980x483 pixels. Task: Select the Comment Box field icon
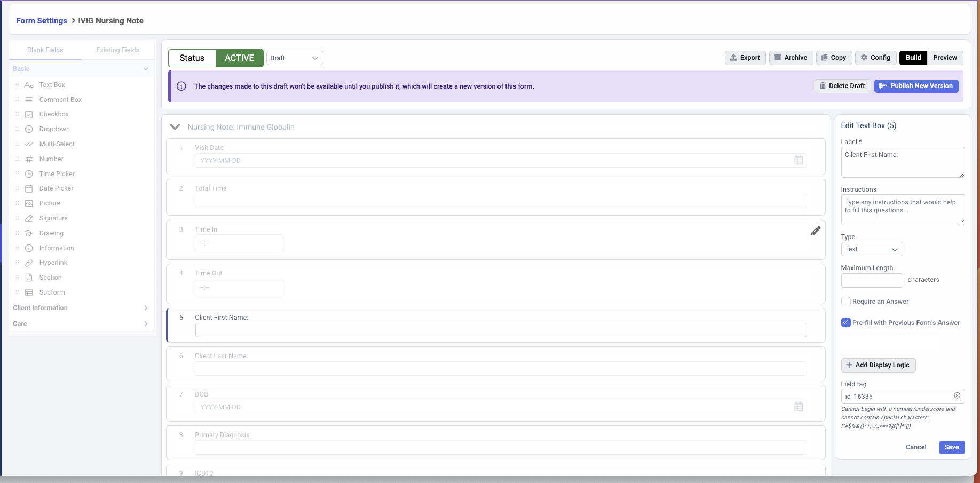[x=29, y=100]
